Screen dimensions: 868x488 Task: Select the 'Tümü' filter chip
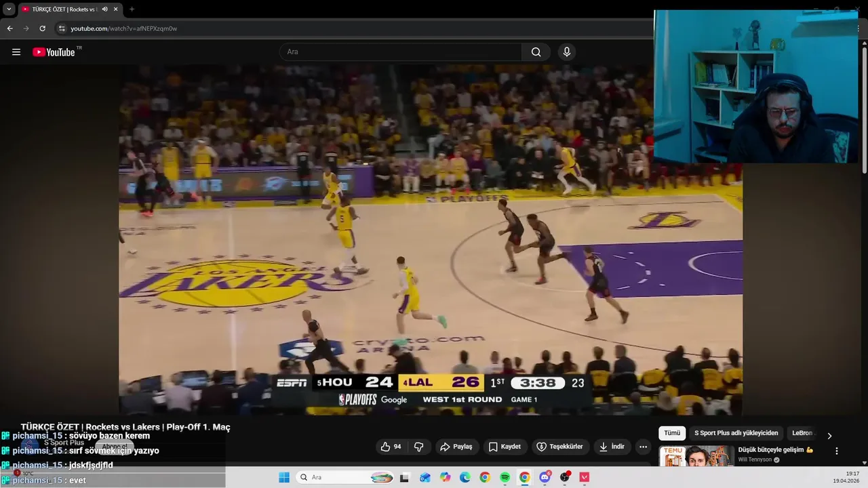pos(672,433)
